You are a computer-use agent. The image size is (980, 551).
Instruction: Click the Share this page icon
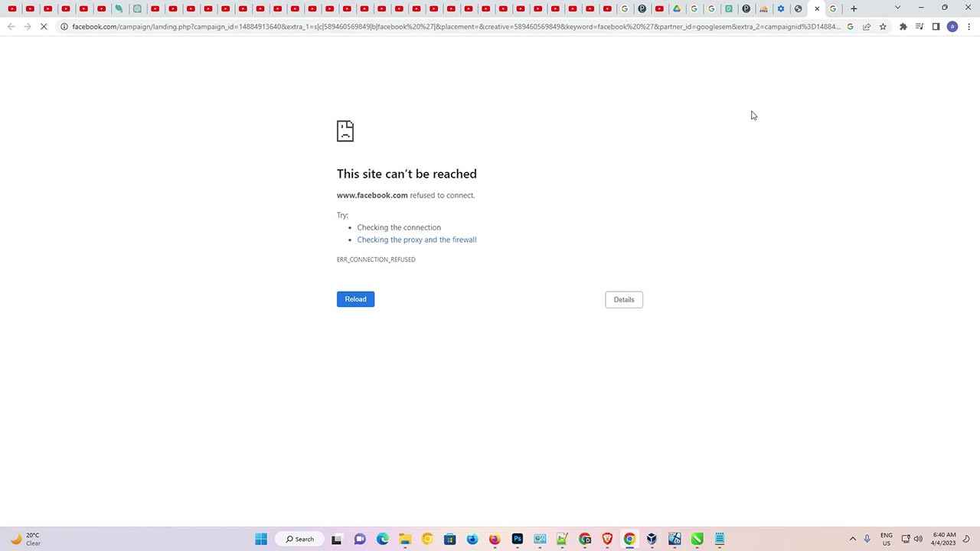coord(866,27)
